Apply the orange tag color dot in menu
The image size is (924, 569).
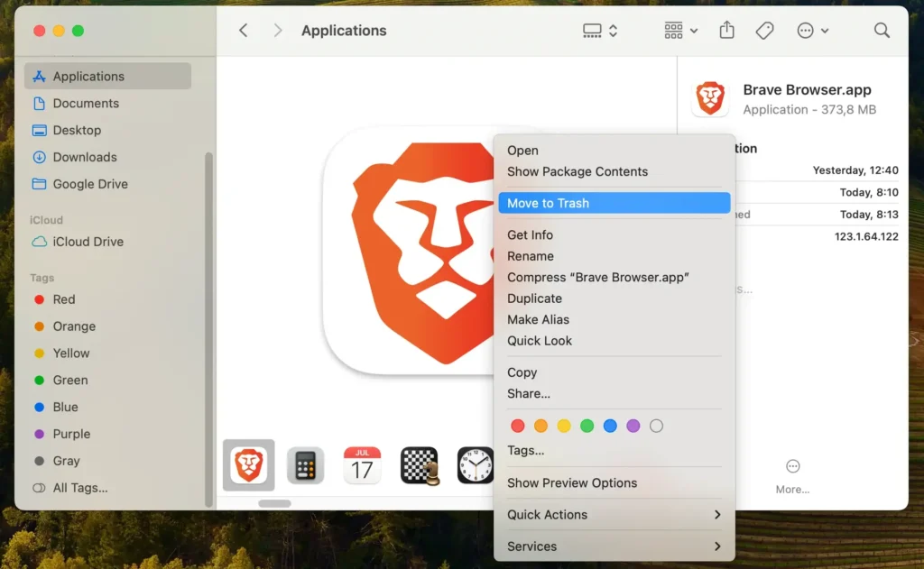tap(541, 426)
